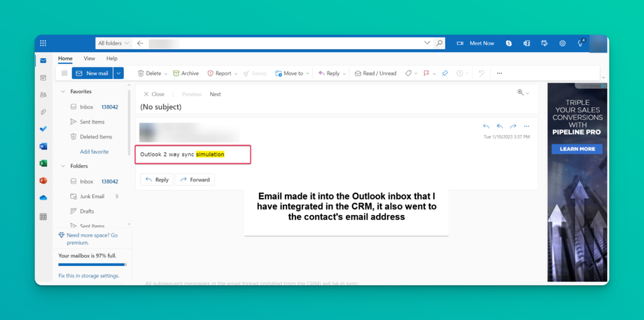Collapse the Folders section
The height and width of the screenshot is (320, 644).
click(x=63, y=166)
